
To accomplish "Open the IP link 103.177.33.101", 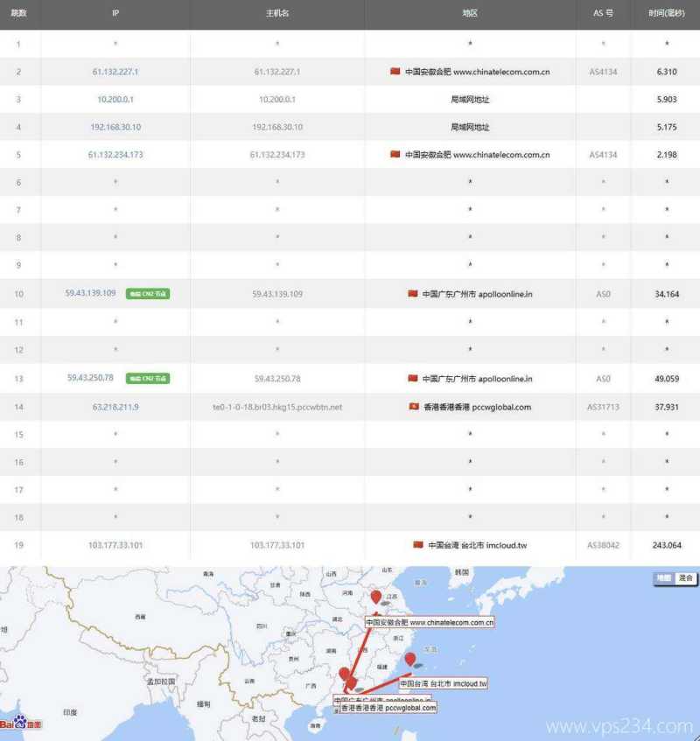I will (x=115, y=544).
